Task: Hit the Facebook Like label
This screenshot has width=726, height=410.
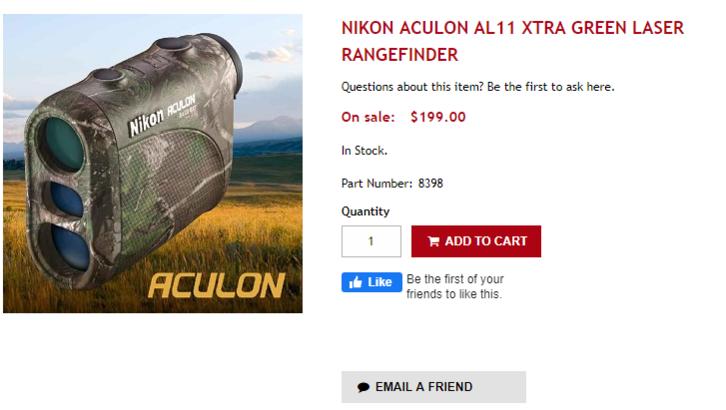Action: [379, 282]
